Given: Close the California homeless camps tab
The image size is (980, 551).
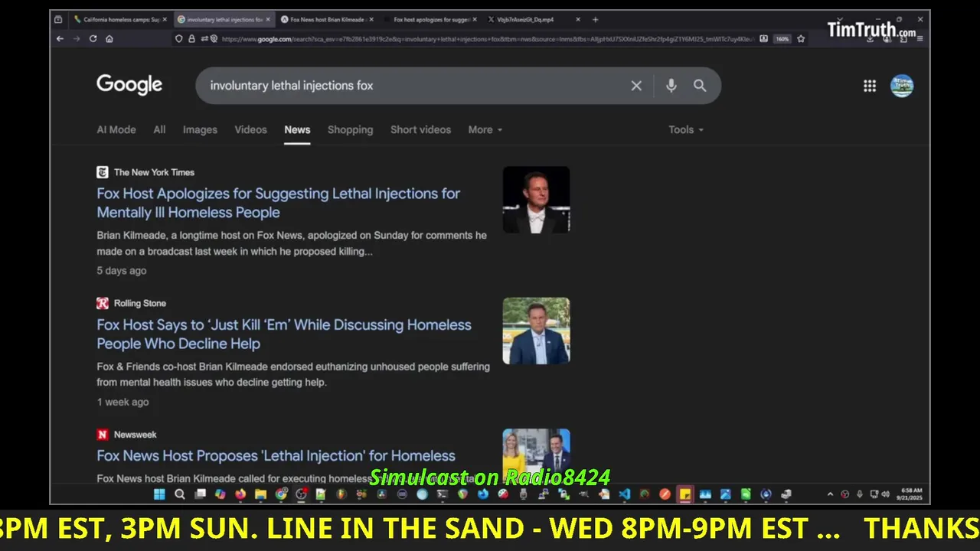Looking at the screenshot, I should [x=165, y=19].
